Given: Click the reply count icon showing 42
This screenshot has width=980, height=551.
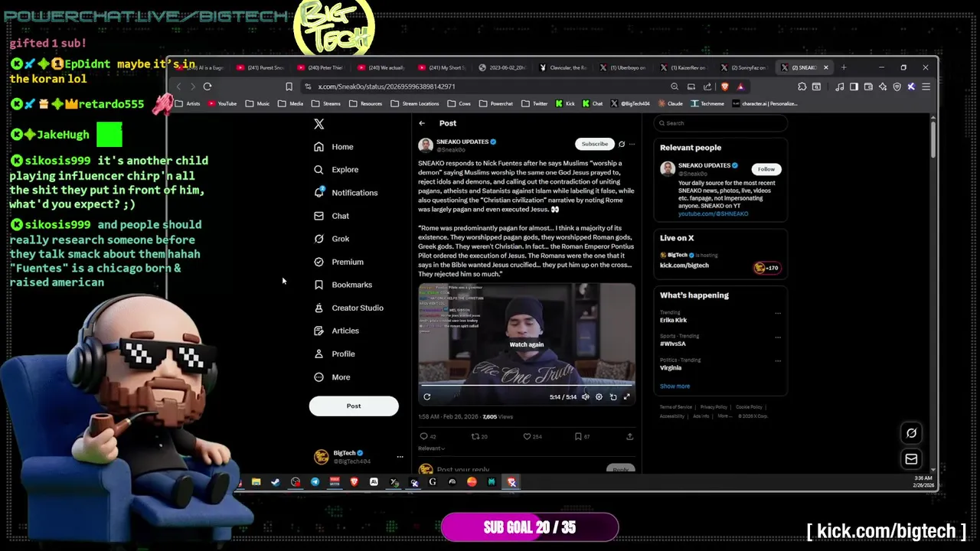Looking at the screenshot, I should click(x=423, y=437).
